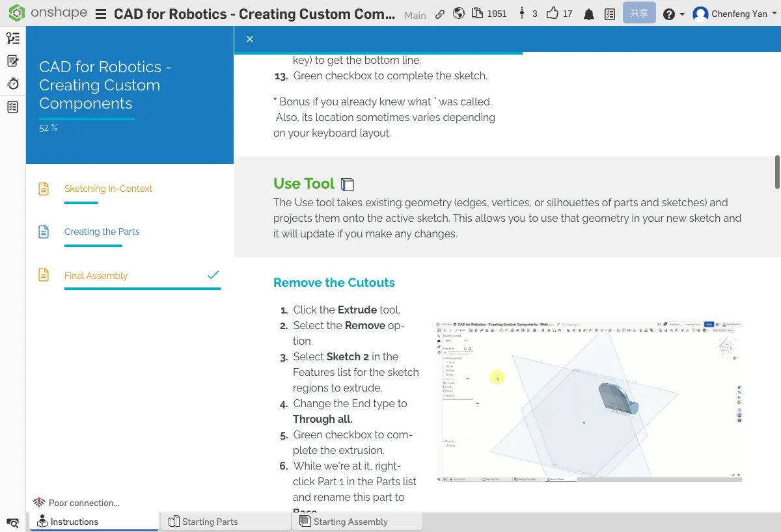Click the link icon beside Main

[x=440, y=14]
